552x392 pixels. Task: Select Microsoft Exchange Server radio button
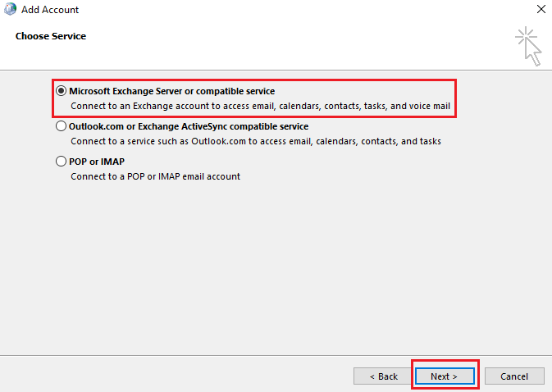point(62,91)
